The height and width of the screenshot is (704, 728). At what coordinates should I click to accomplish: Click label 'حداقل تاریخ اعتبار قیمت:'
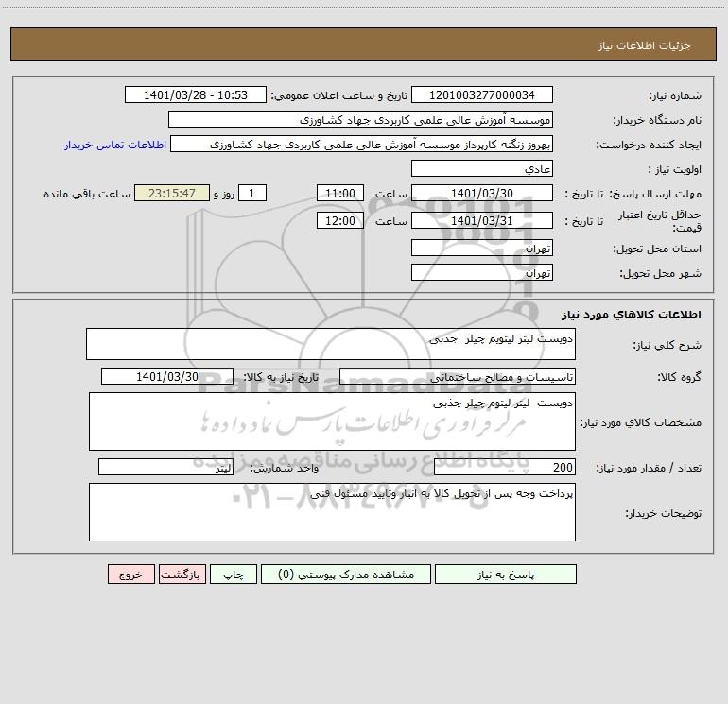(x=660, y=221)
